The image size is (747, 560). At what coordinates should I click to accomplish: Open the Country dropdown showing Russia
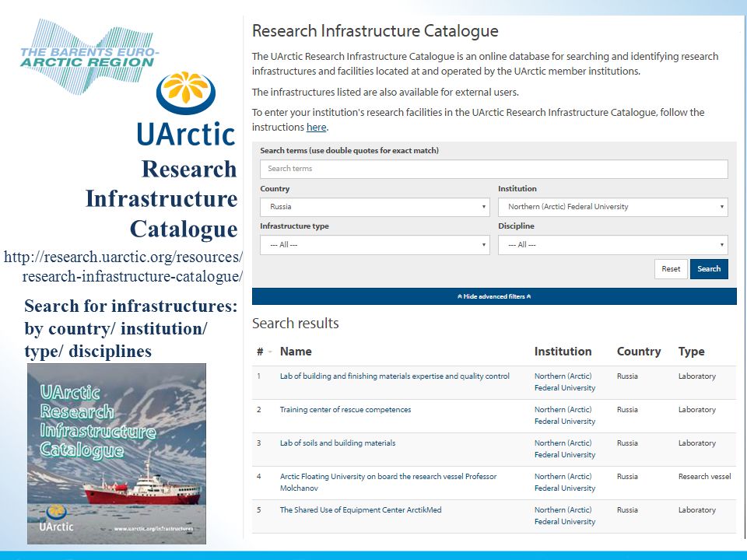tap(374, 207)
